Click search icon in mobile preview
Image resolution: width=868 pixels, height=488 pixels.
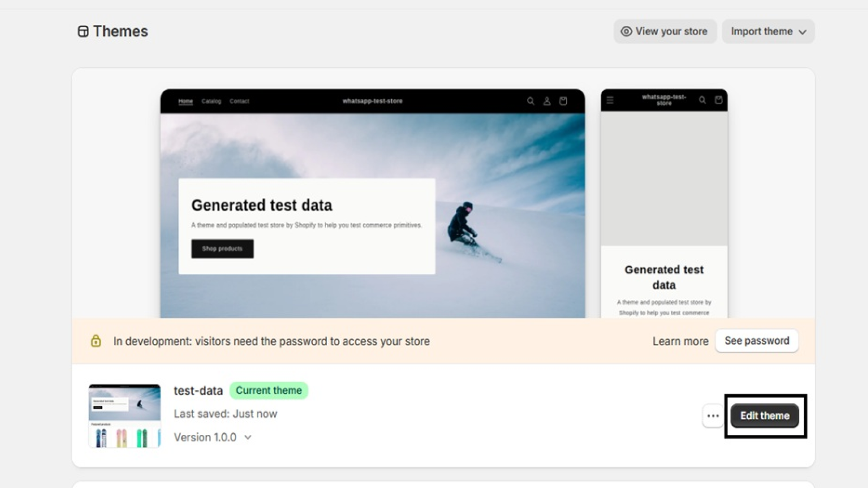(703, 100)
